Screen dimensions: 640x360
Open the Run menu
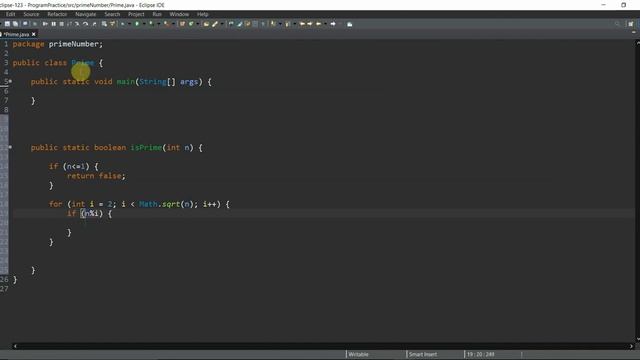coord(157,14)
